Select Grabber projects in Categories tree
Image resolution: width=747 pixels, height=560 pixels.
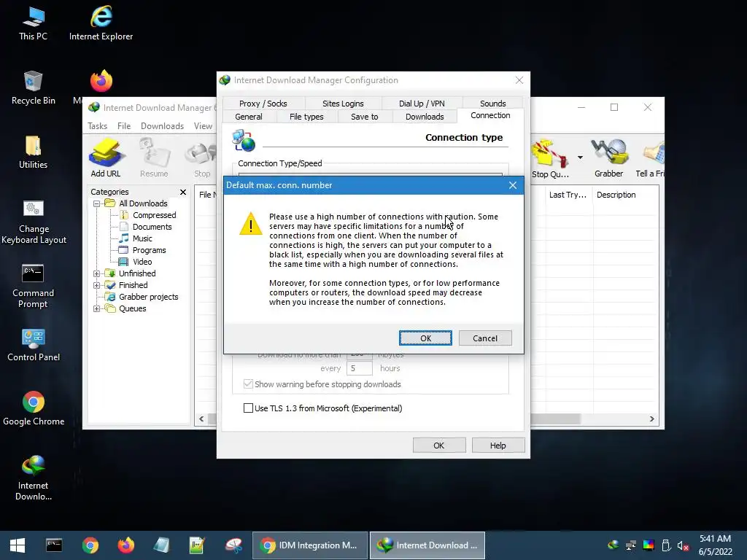[x=148, y=297]
